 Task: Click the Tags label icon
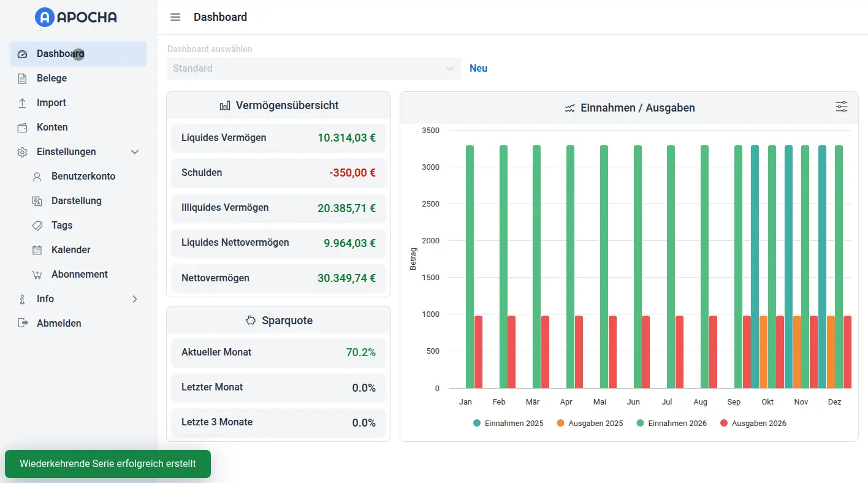(x=37, y=226)
